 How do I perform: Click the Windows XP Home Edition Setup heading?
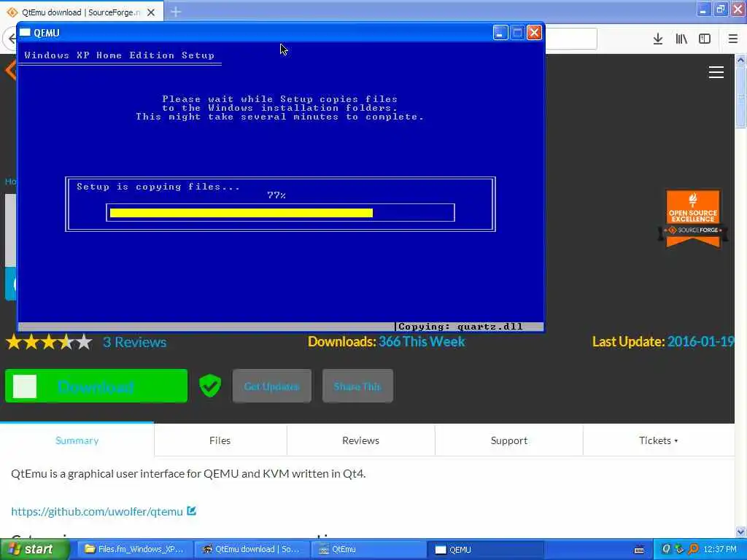120,55
